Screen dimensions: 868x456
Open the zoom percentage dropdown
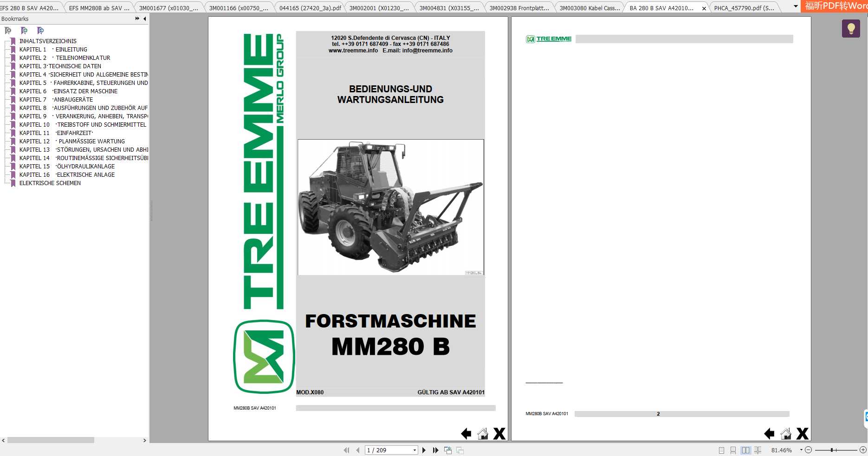coord(801,450)
